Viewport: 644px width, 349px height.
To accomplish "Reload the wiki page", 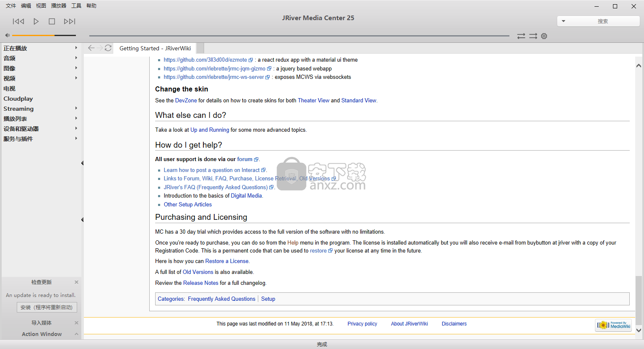I will pyautogui.click(x=108, y=48).
